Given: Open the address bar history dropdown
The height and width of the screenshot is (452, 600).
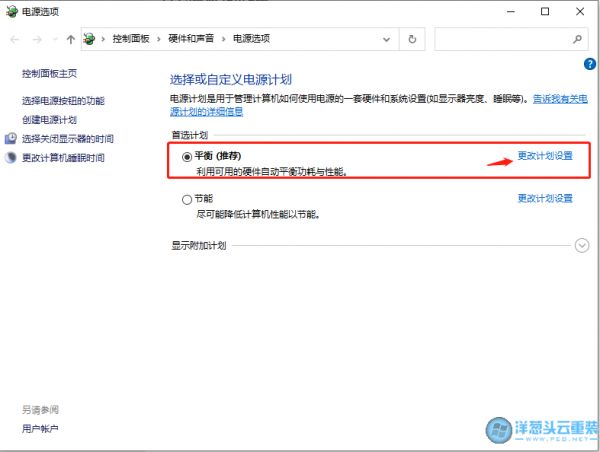Looking at the screenshot, I should click(x=386, y=39).
